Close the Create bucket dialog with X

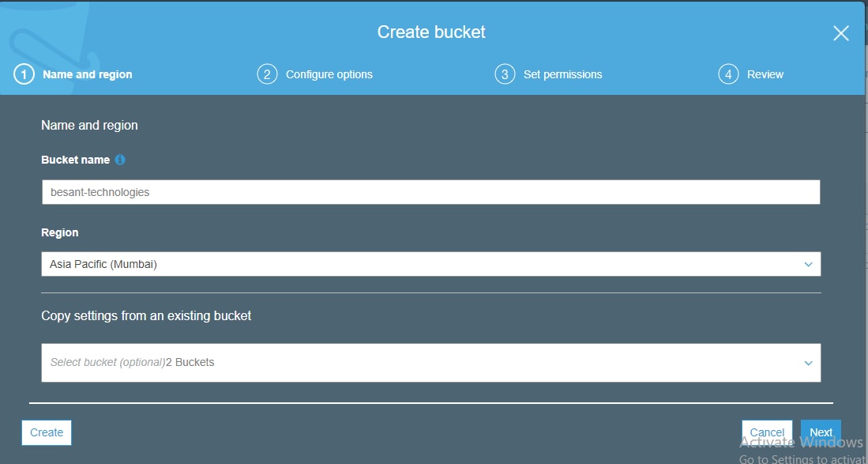[x=841, y=33]
